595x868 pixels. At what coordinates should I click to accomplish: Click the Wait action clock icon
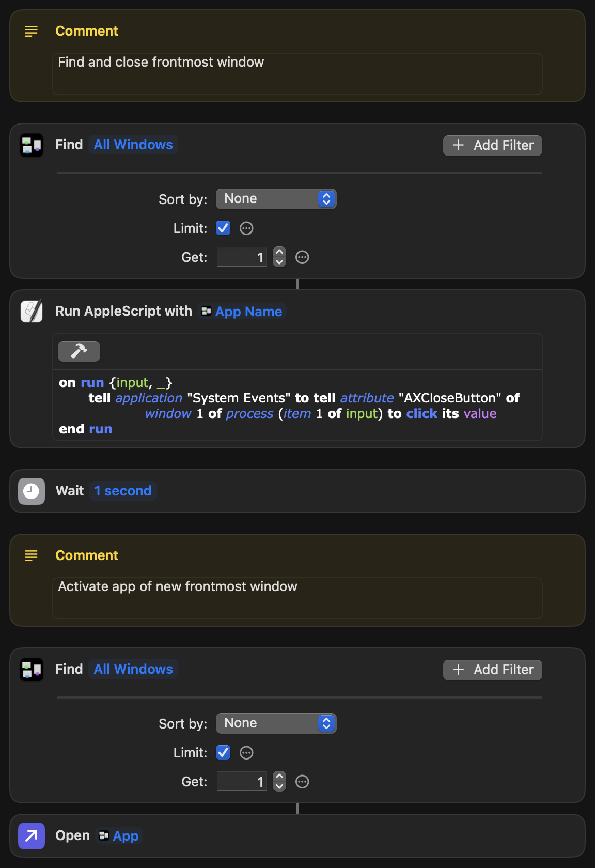coord(32,491)
